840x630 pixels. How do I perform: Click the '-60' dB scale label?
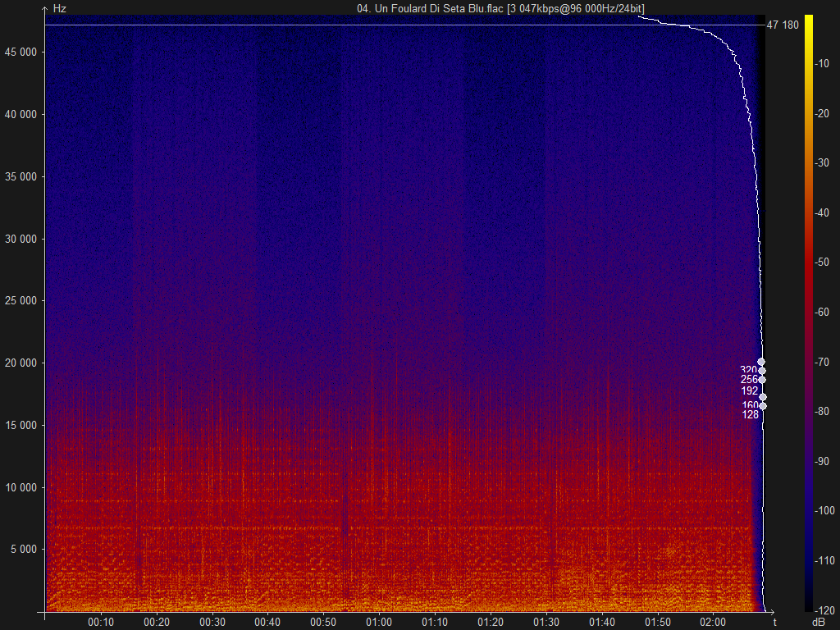822,312
